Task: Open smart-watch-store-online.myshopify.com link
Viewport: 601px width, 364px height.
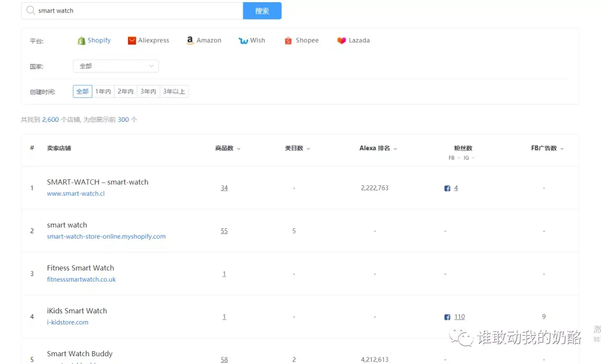Action: click(106, 237)
